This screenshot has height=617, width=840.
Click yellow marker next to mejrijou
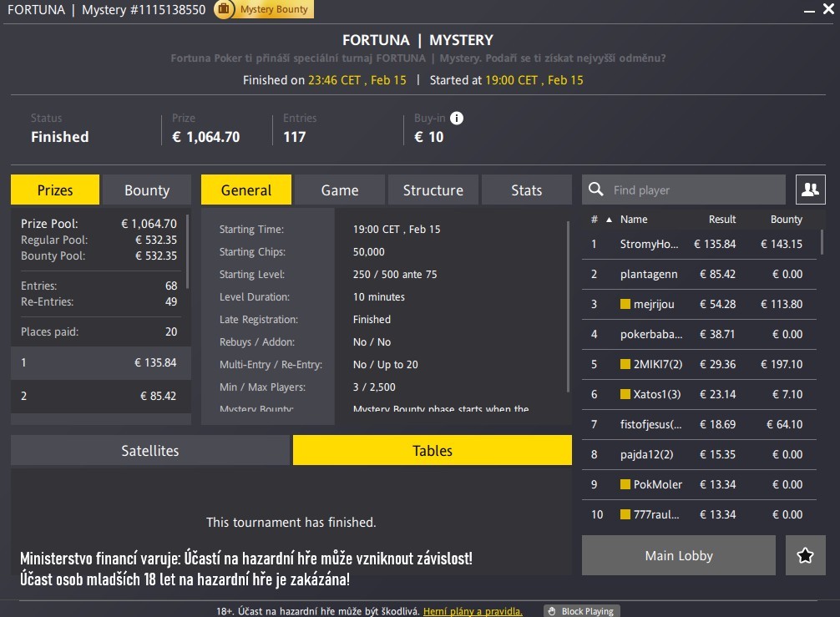click(625, 305)
